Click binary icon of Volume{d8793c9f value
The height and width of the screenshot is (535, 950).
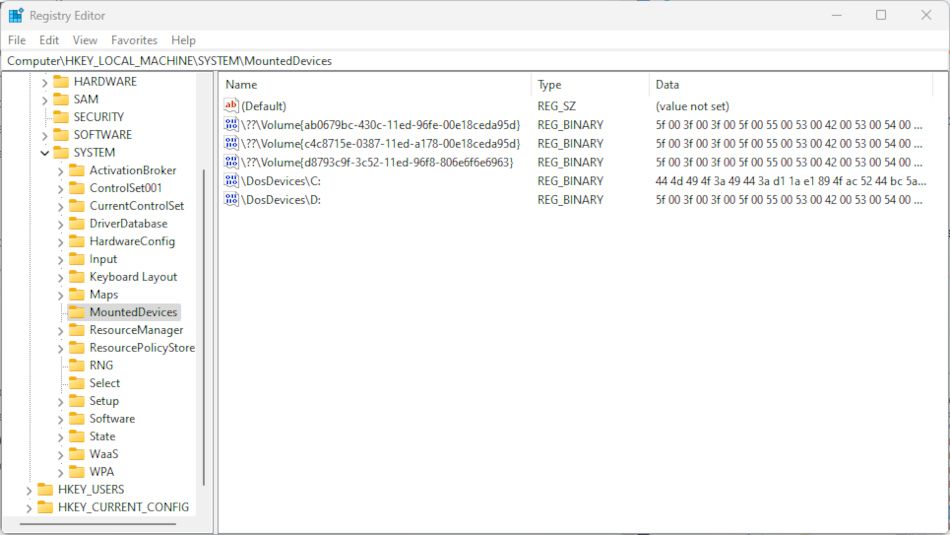(231, 162)
